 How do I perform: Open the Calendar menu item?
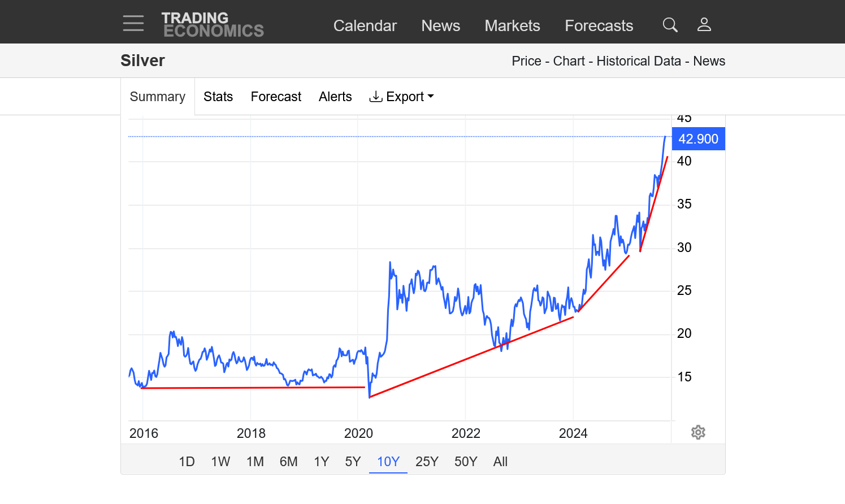pyautogui.click(x=365, y=26)
